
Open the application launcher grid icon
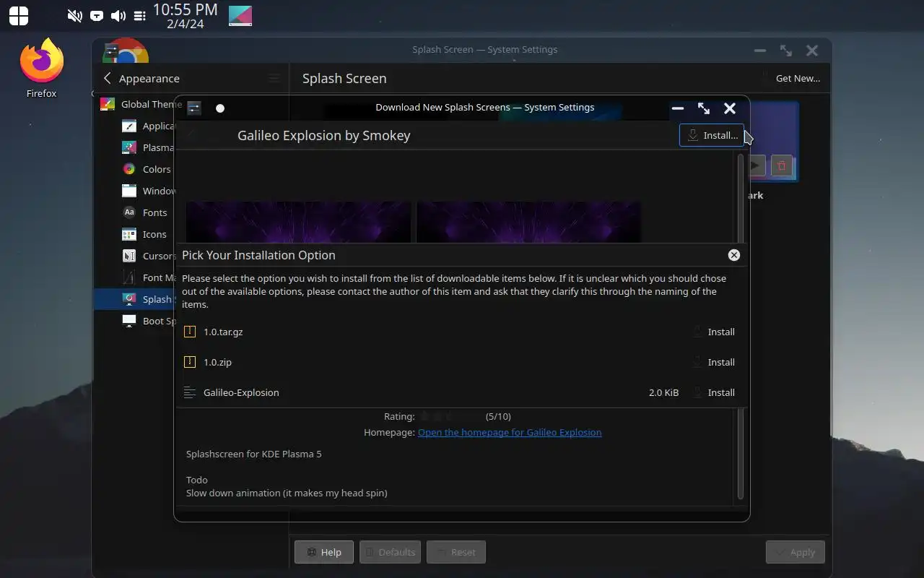(19, 15)
